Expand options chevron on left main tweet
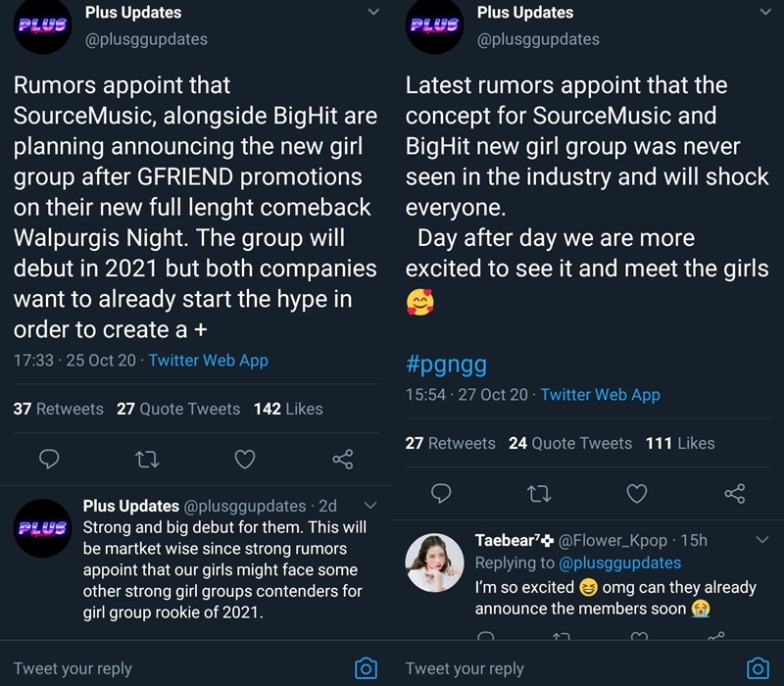Image resolution: width=784 pixels, height=686 pixels. 372,13
